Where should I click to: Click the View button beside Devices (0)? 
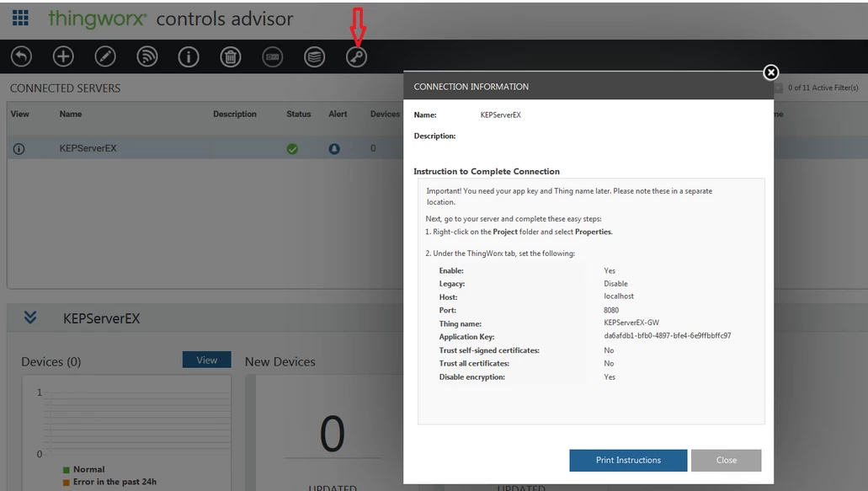click(206, 360)
